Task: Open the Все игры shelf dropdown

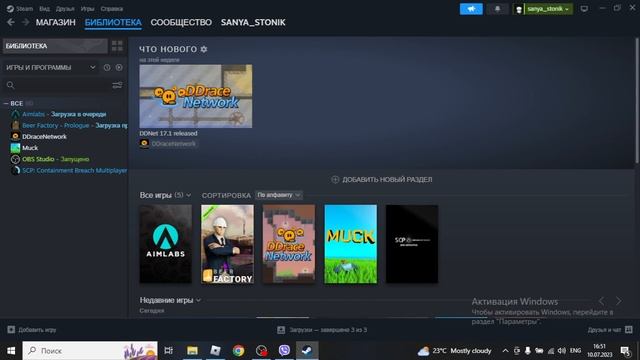Action: point(165,195)
